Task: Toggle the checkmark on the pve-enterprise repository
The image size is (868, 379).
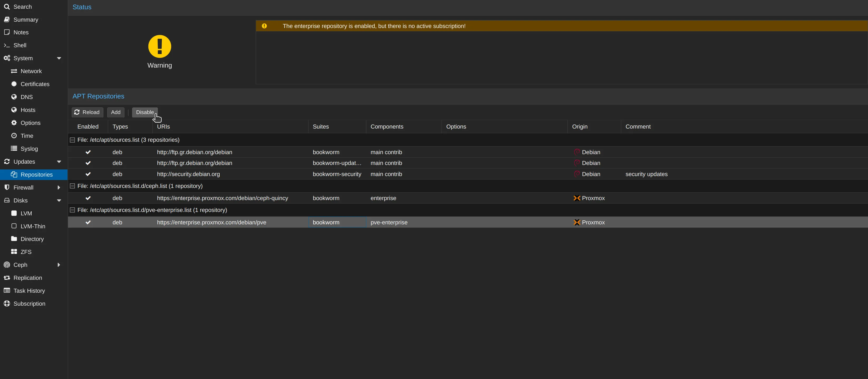Action: (x=88, y=222)
